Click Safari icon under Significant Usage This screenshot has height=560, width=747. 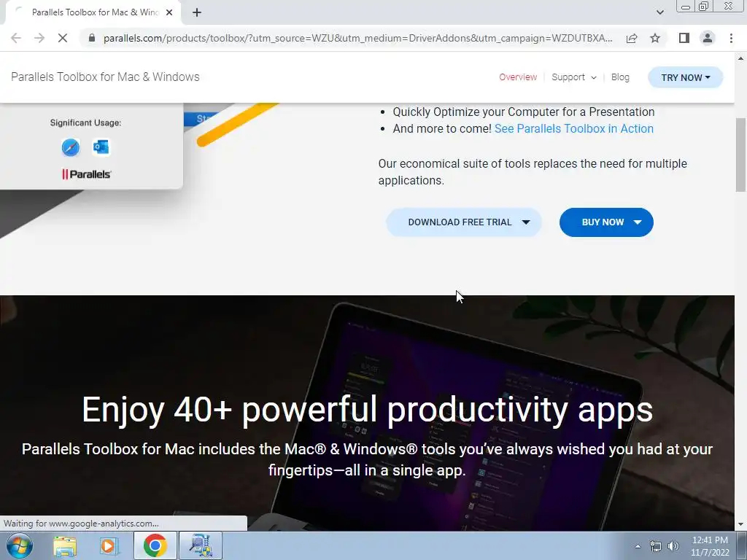(71, 147)
